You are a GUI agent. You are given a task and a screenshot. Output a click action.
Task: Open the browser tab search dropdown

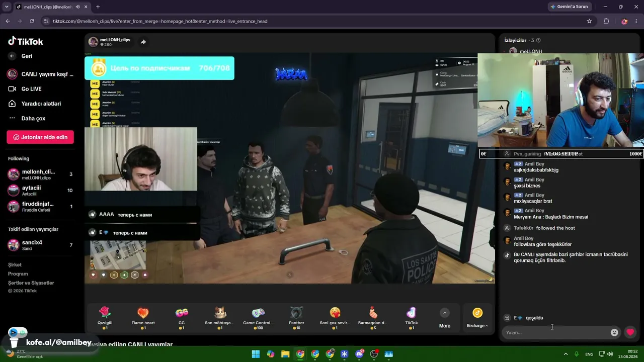pos(7,7)
